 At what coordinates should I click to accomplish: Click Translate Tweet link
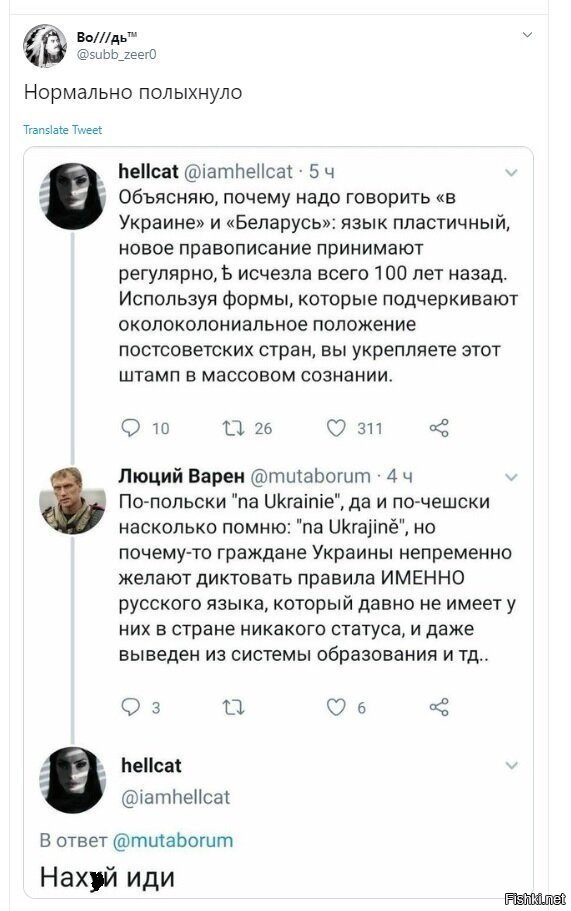[62, 130]
